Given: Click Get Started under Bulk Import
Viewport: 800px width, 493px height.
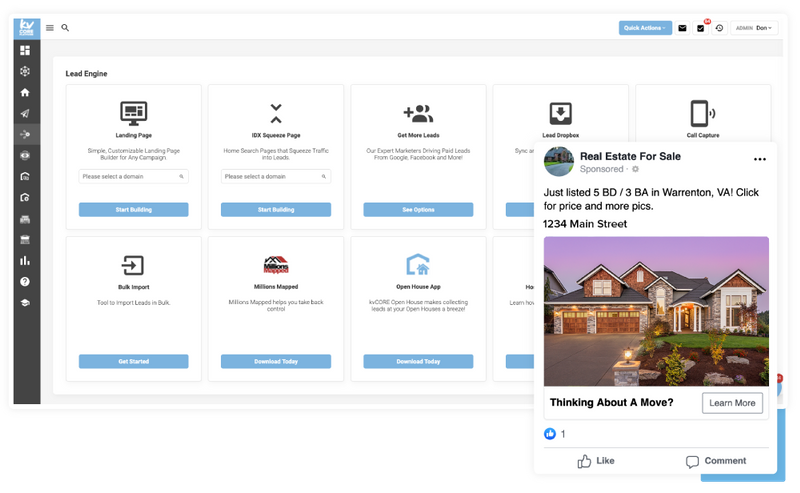Looking at the screenshot, I should (x=134, y=361).
